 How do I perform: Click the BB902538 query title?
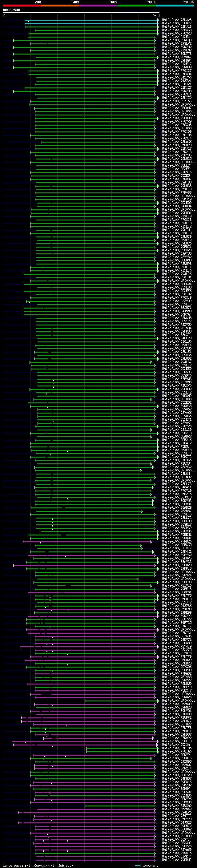click(x=11, y=10)
